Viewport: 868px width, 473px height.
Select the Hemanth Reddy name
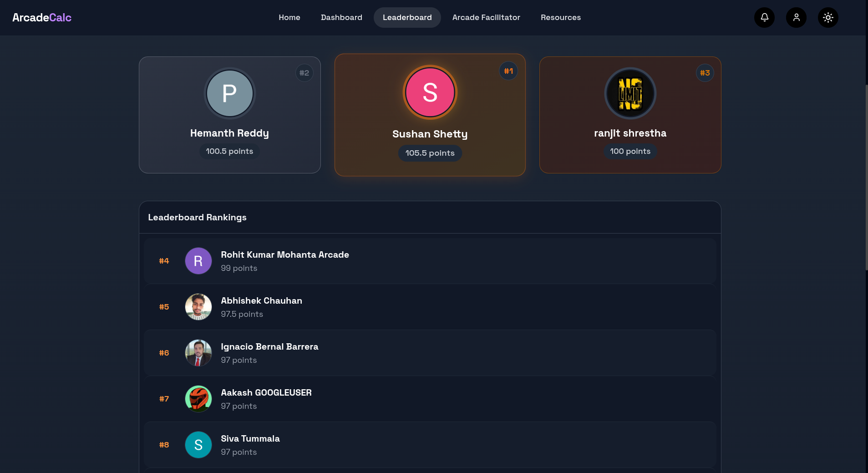[x=229, y=133]
